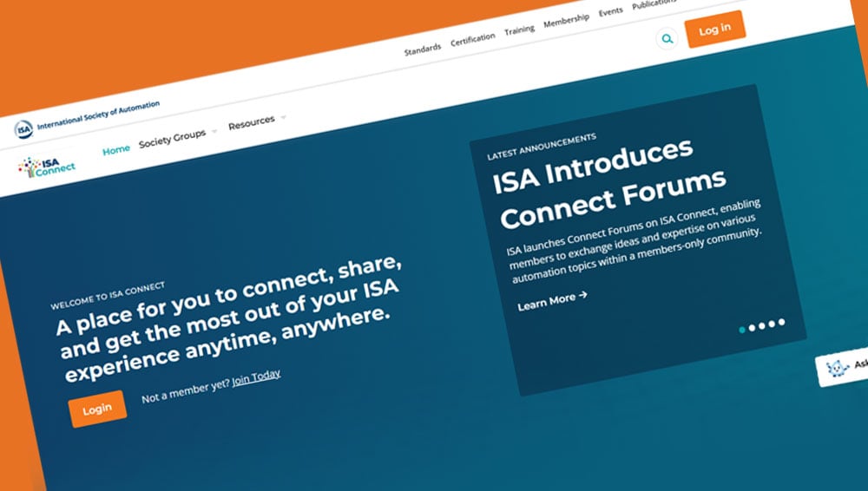The height and width of the screenshot is (491, 868).
Task: Select the second carousel dot
Action: [752, 328]
